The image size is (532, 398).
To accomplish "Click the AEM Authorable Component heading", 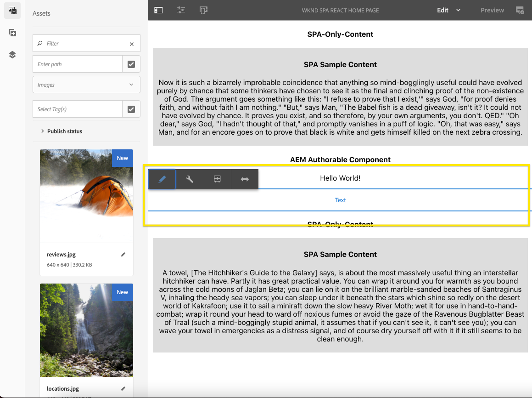I will 340,159.
